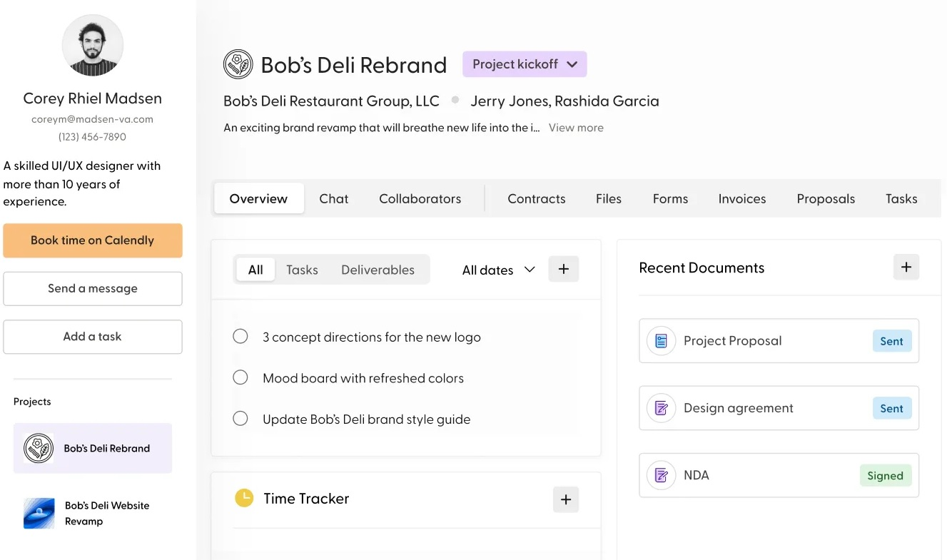Click the NDA document icon
Viewport: 947px width, 560px height.
point(661,475)
